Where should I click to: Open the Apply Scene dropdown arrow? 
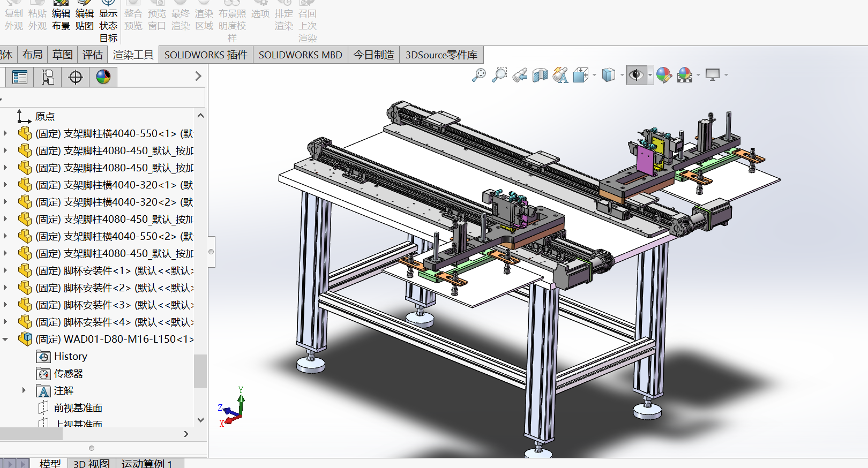(x=698, y=76)
